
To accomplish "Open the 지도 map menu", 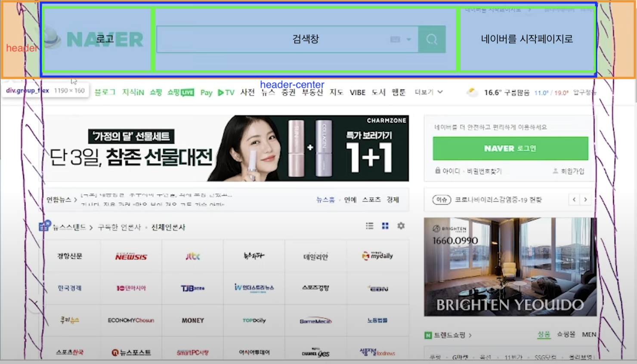I will [x=336, y=92].
